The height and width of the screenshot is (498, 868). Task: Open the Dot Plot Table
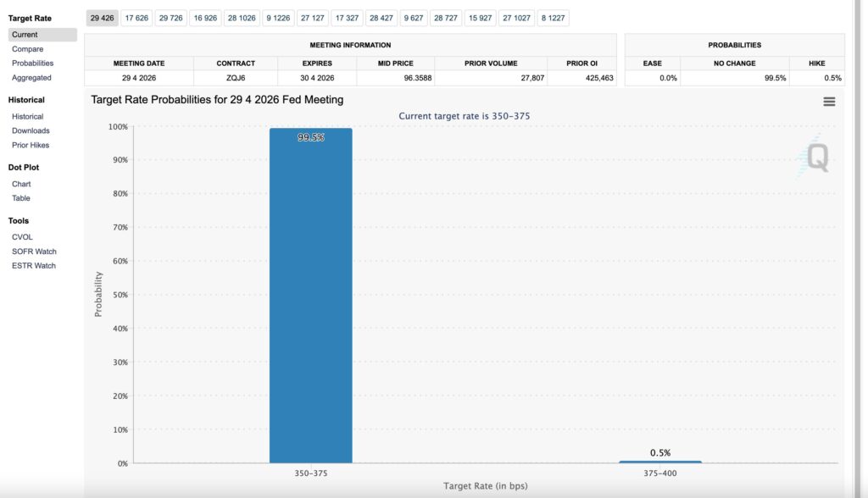pos(21,198)
